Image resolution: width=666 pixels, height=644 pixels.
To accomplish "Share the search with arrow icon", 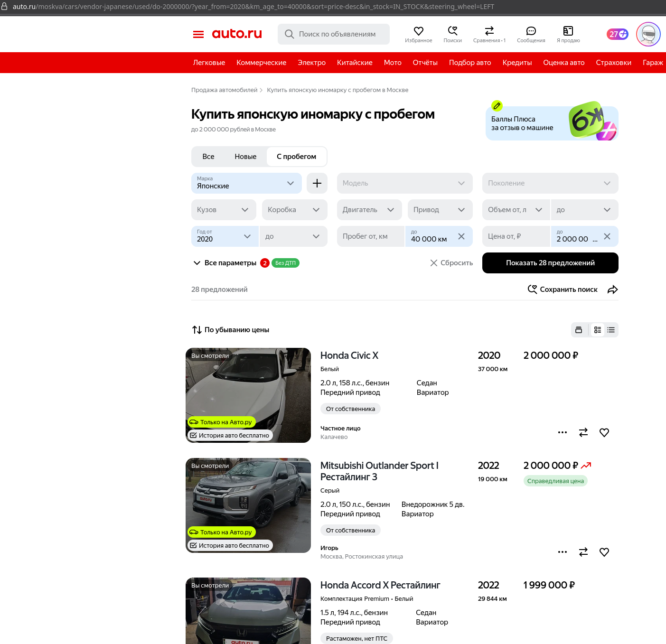I will (613, 289).
